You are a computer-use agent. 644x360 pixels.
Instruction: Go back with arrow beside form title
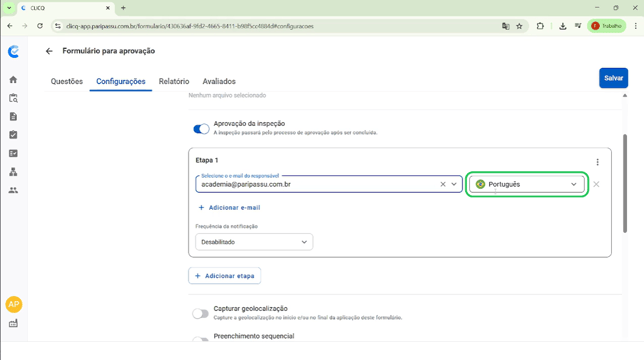pyautogui.click(x=49, y=51)
